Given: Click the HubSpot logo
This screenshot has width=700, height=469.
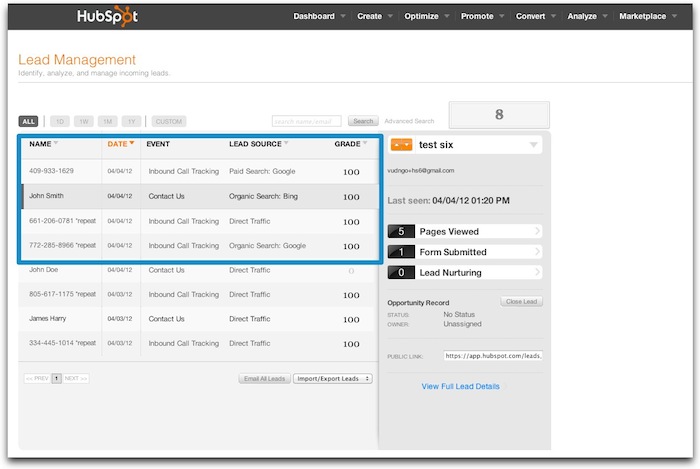Looking at the screenshot, I should (107, 16).
